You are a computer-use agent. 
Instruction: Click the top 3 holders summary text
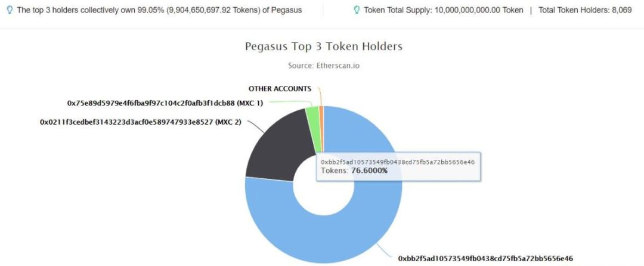click(159, 10)
